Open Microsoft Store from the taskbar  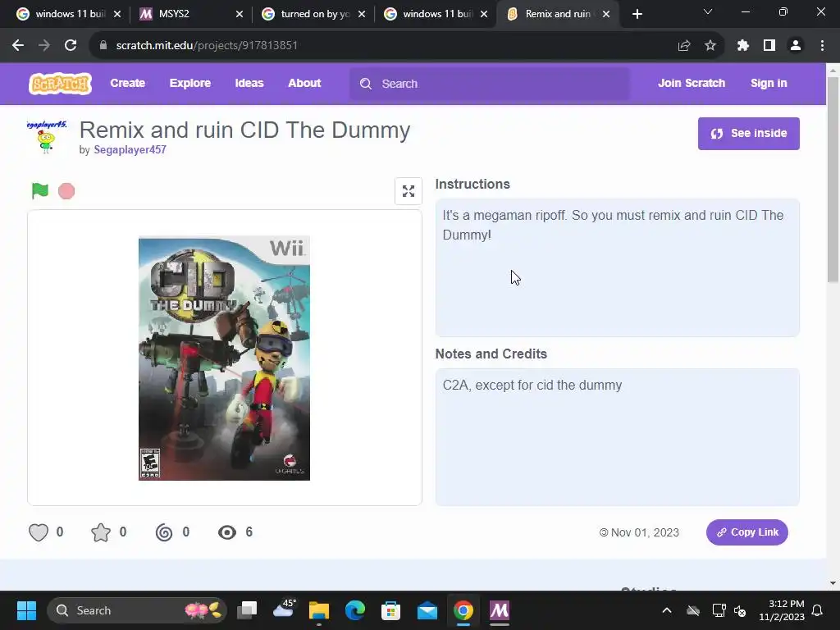(x=390, y=610)
